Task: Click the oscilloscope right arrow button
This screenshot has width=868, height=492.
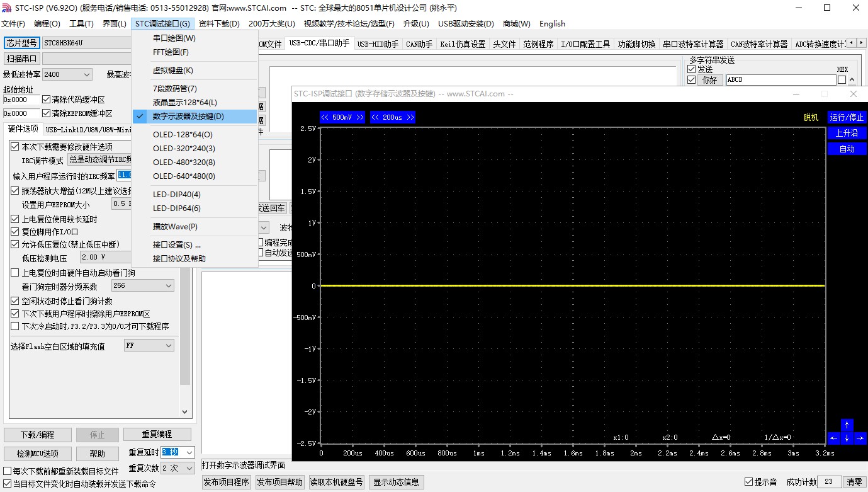Action: coord(860,438)
